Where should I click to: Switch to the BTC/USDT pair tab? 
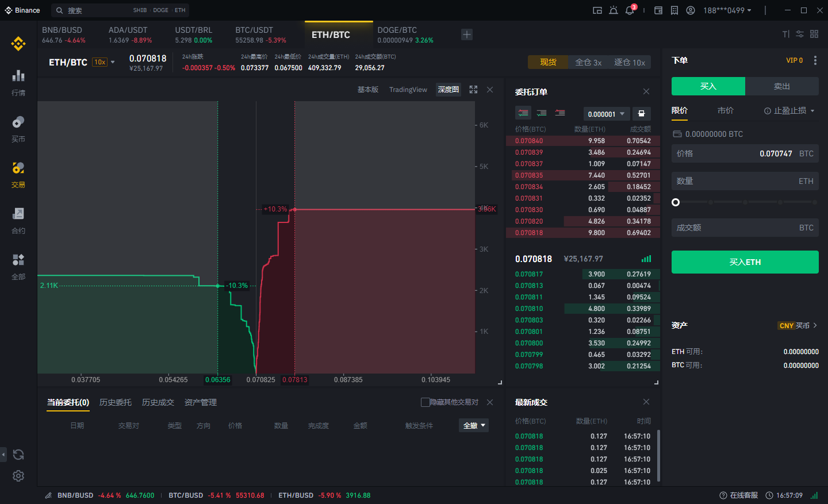tap(260, 34)
